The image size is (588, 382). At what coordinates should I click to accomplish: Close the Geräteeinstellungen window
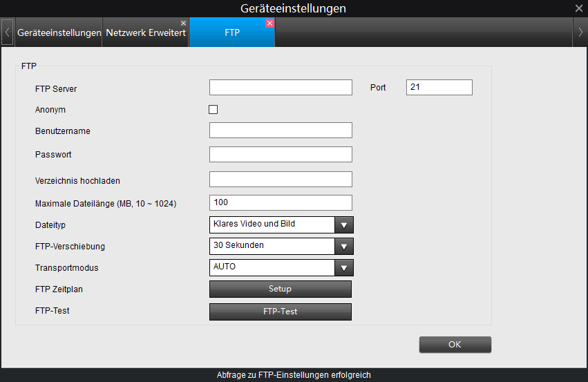point(578,8)
